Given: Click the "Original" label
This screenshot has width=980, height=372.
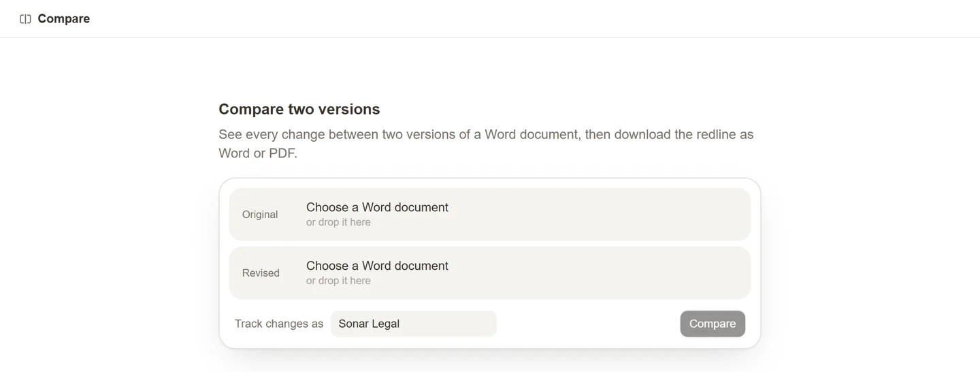Looking at the screenshot, I should click(x=260, y=215).
